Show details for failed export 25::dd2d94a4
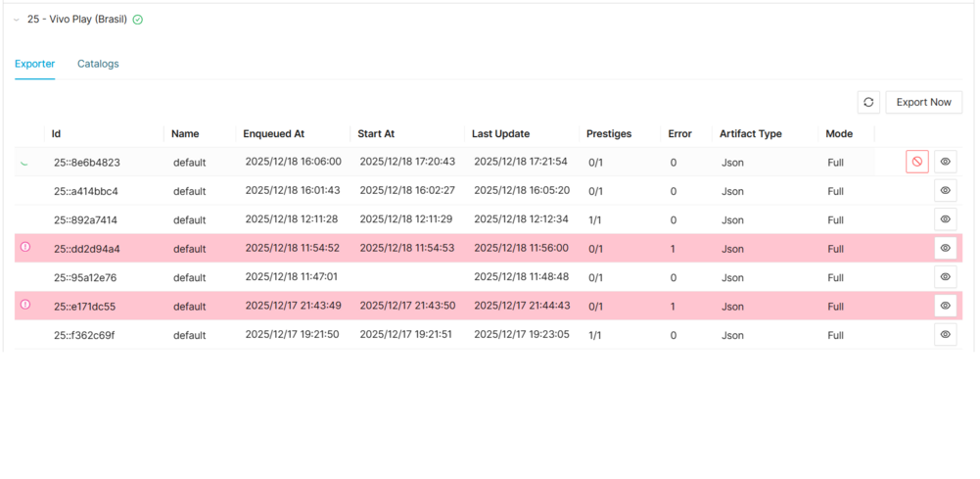Viewport: 980px width, 479px height. tap(945, 248)
